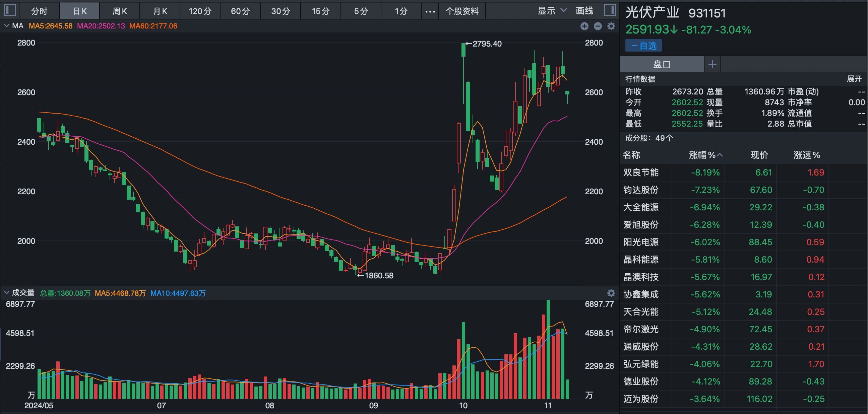Remove stock from 自选 watchlist
Screen dimensions: 868x414
tap(643, 46)
